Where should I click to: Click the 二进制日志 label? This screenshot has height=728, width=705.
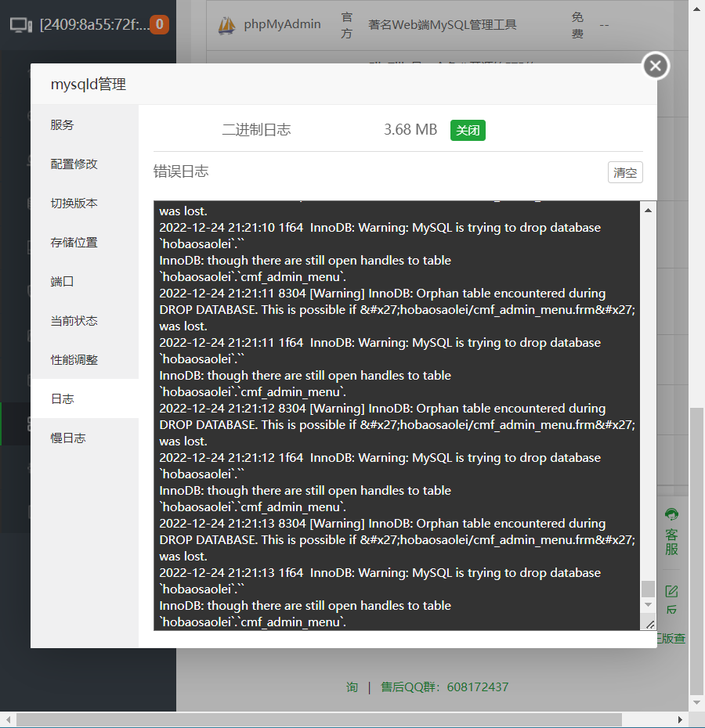pos(256,129)
